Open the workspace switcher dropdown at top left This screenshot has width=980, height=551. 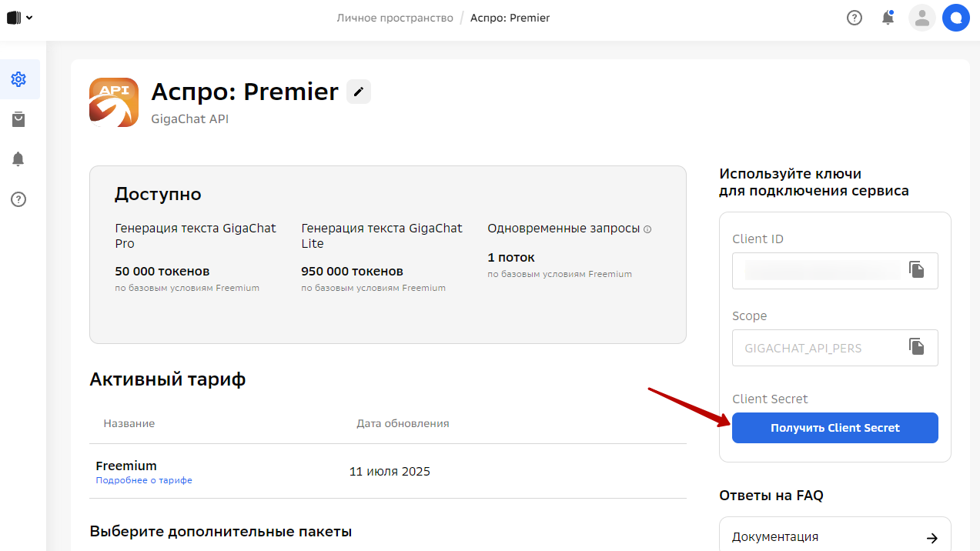pyautogui.click(x=19, y=18)
